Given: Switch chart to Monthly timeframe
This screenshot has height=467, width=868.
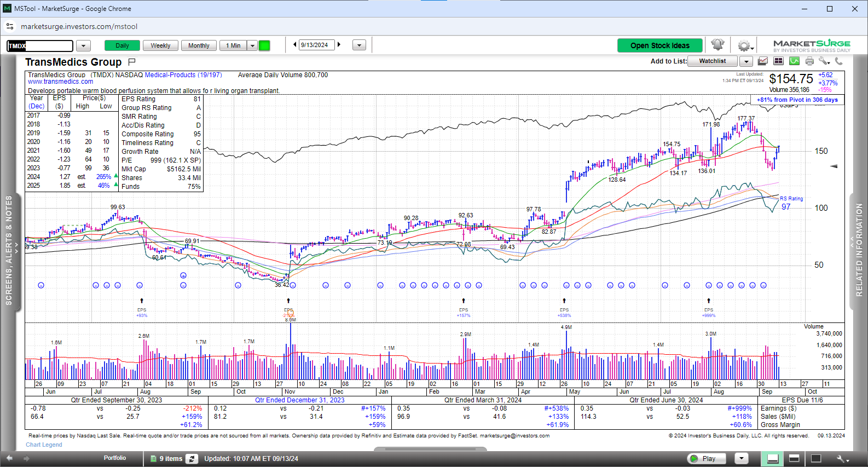Looking at the screenshot, I should point(199,45).
